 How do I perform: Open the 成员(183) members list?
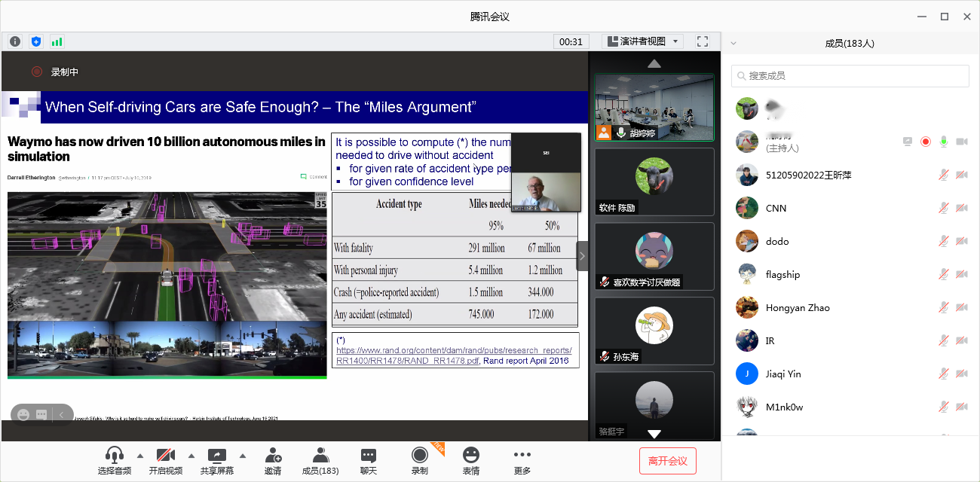[x=320, y=461]
